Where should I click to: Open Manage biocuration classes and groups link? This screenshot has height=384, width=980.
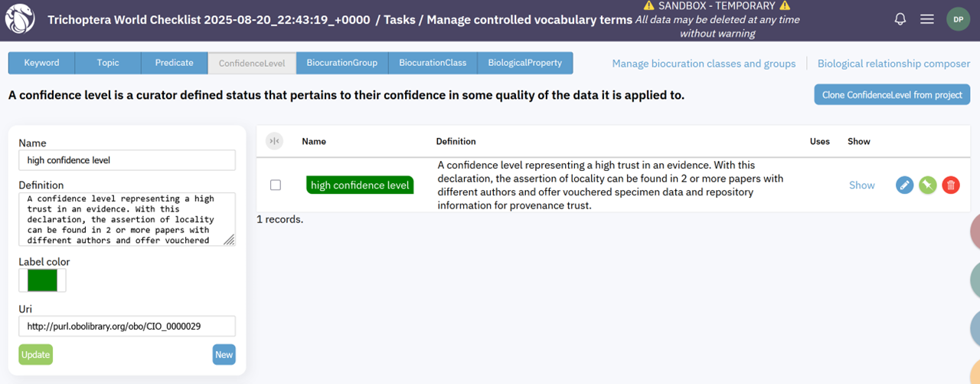(704, 64)
